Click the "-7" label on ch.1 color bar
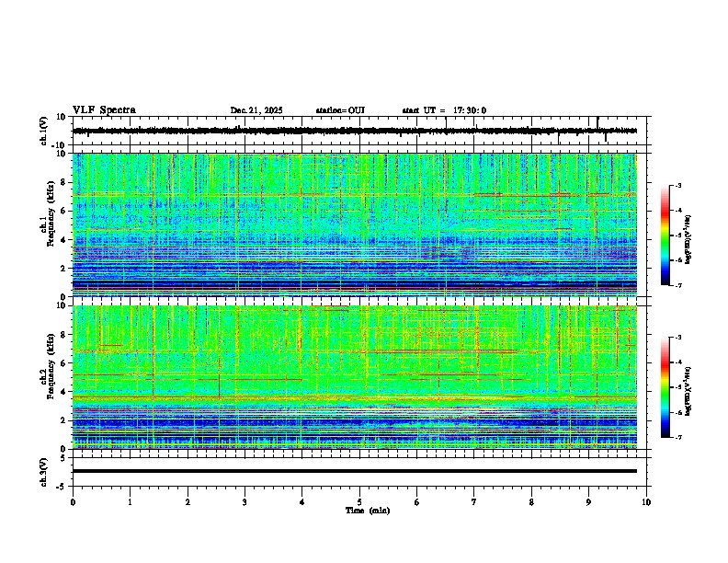Image resolution: width=728 pixels, height=563 pixels. click(x=677, y=285)
